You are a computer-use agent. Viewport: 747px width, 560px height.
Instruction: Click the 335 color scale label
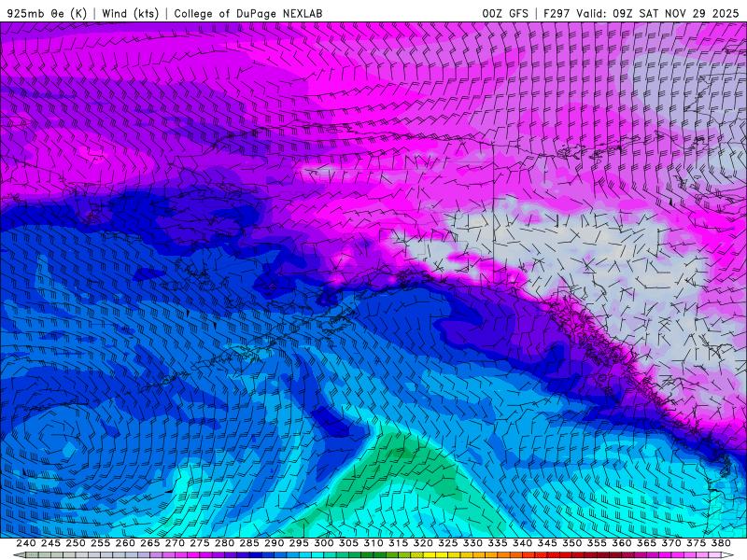[x=498, y=543]
